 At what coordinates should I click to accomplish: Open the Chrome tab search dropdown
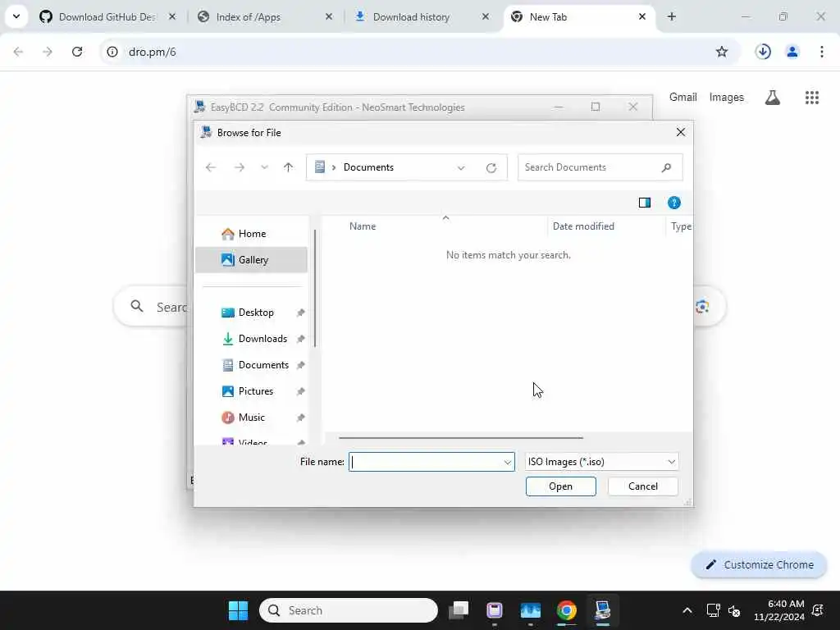(x=16, y=16)
